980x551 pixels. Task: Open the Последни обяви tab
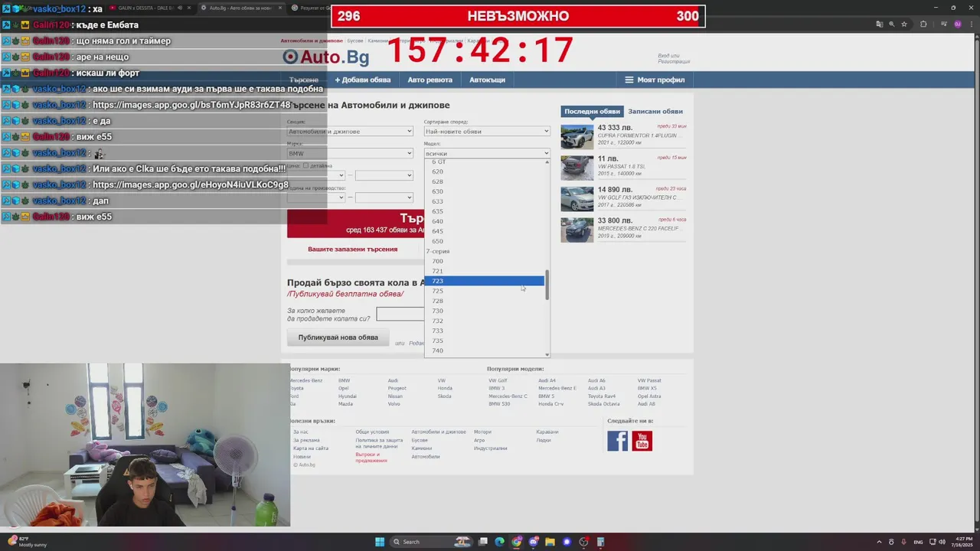coord(592,112)
